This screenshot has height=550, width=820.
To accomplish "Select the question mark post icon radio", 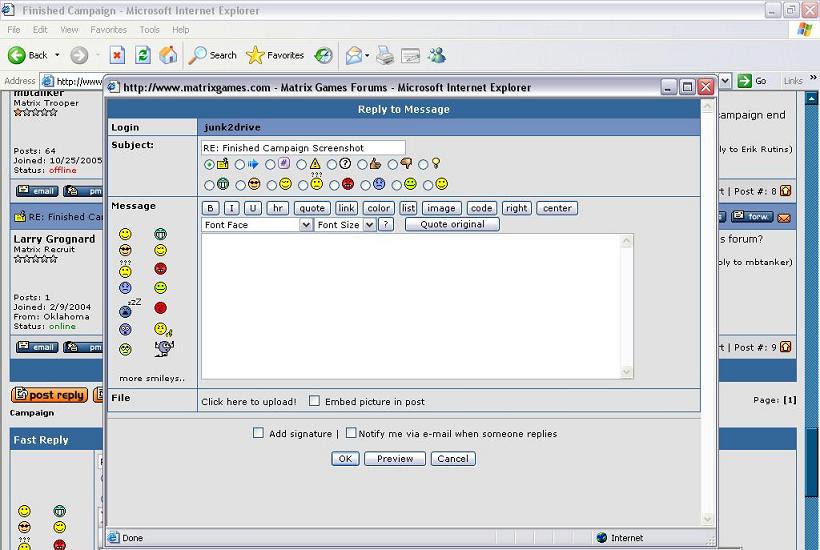I will [x=332, y=165].
